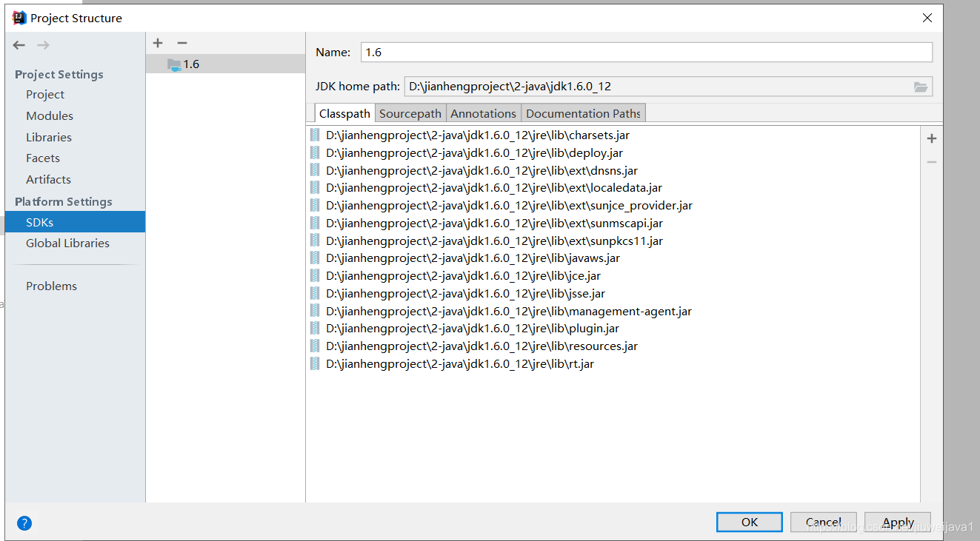Select SDKs under Platform Settings
Viewport: 980px width, 541px height.
pos(75,222)
